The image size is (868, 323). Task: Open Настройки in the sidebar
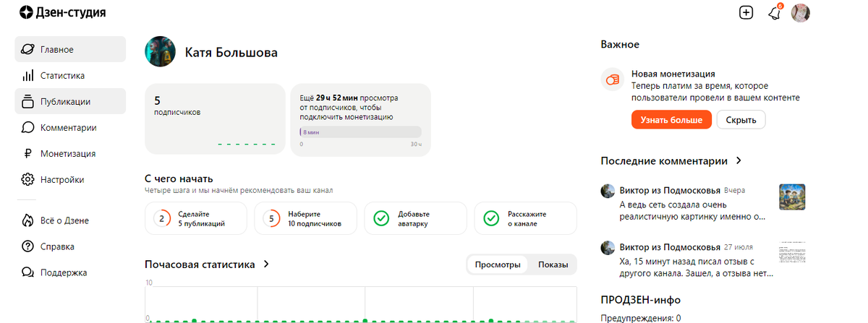pos(70,179)
